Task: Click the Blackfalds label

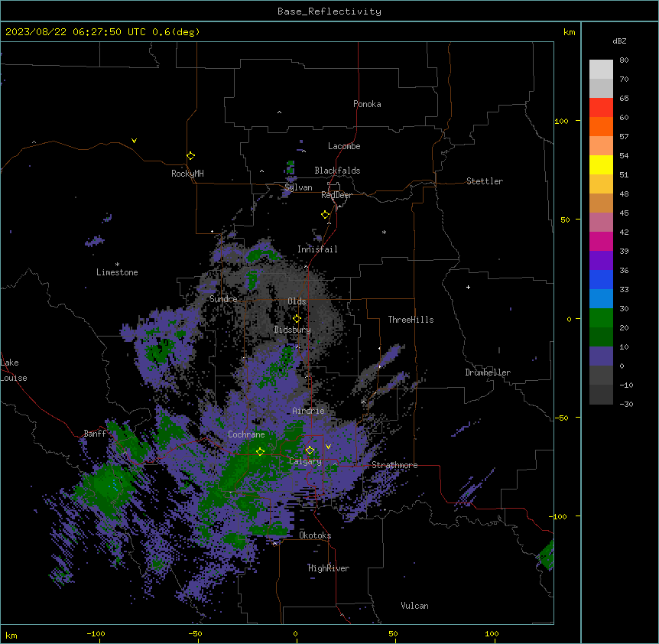Action: pyautogui.click(x=337, y=171)
